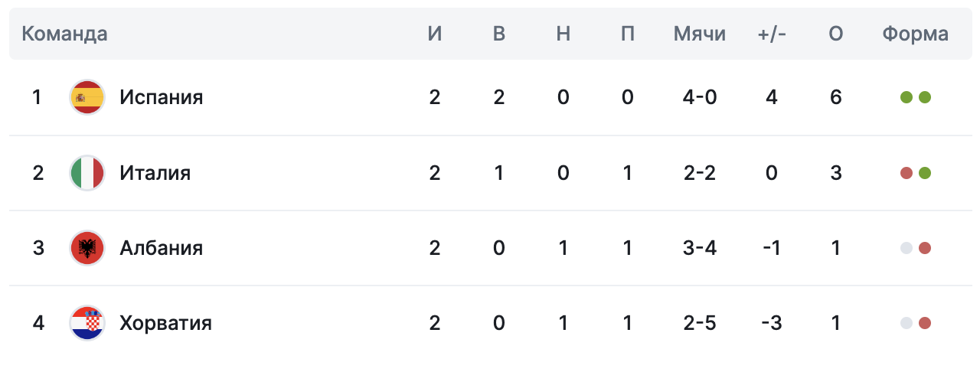
Task: Click Italy's green win form dot
Action: tap(925, 173)
